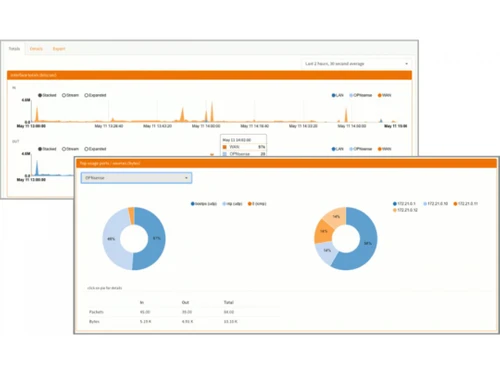Viewport: 500px width, 375px height.
Task: Select Expanded mode on the IN graph
Action: pyautogui.click(x=95, y=95)
